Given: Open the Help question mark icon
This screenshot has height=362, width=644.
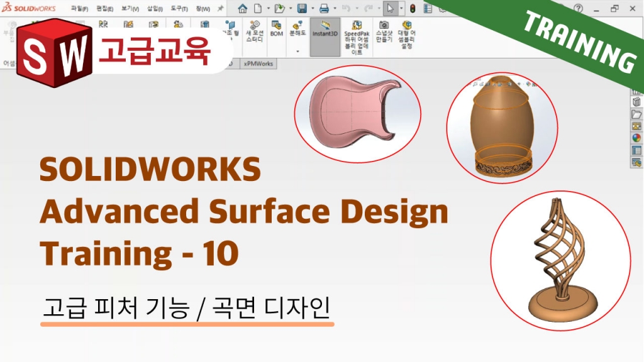Looking at the screenshot, I should tap(579, 8).
